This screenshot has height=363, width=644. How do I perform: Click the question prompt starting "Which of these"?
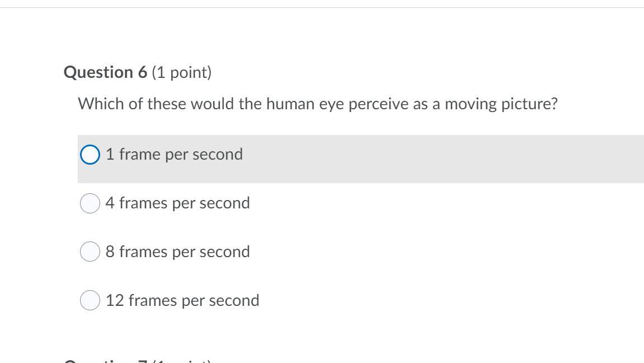[317, 104]
